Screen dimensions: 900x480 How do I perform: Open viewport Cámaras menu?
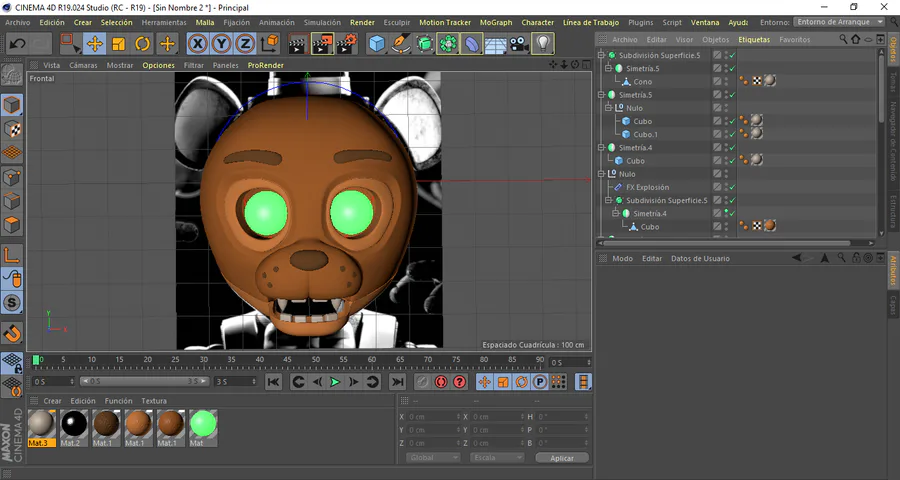pyautogui.click(x=83, y=65)
